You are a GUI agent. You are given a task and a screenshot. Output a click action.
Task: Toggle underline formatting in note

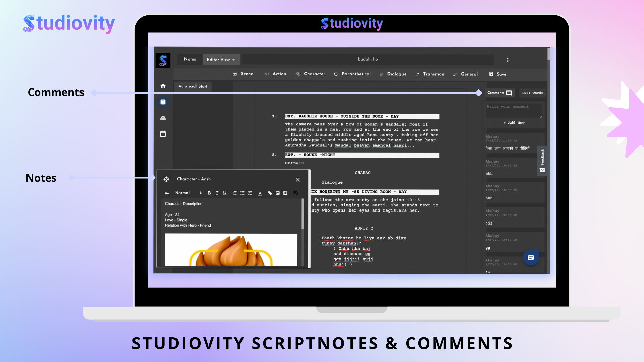coord(225,193)
